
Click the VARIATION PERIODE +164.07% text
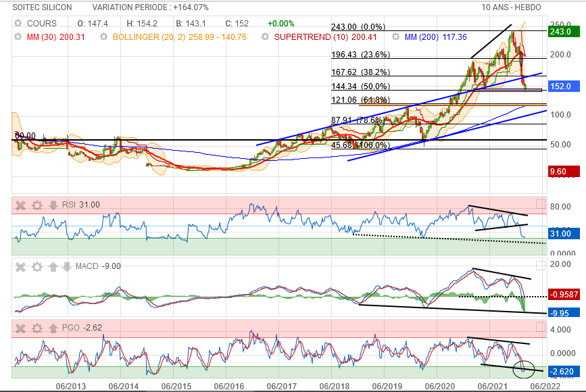151,7
